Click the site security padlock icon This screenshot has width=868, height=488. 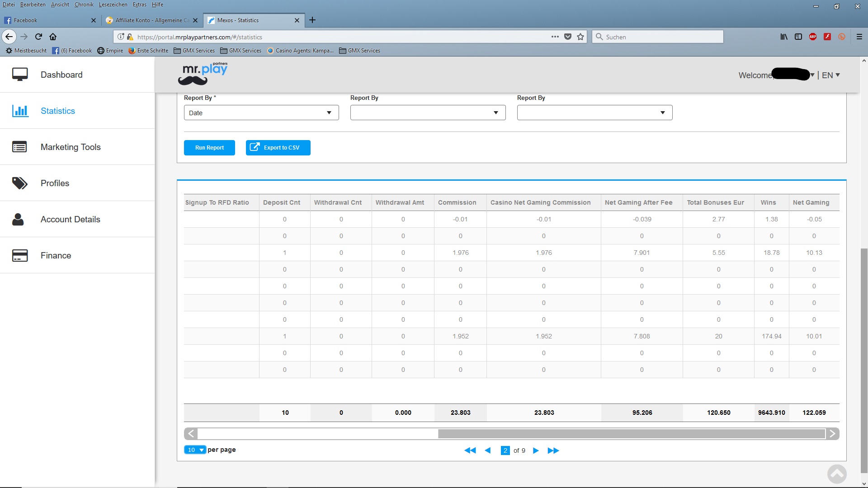(130, 37)
